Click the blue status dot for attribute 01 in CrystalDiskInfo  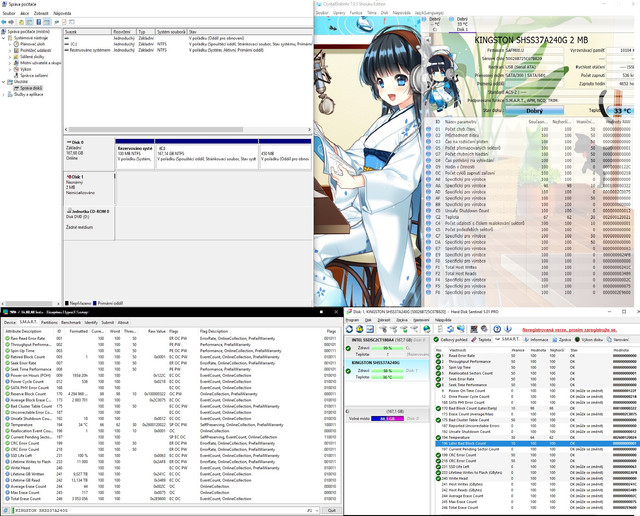pos(429,129)
